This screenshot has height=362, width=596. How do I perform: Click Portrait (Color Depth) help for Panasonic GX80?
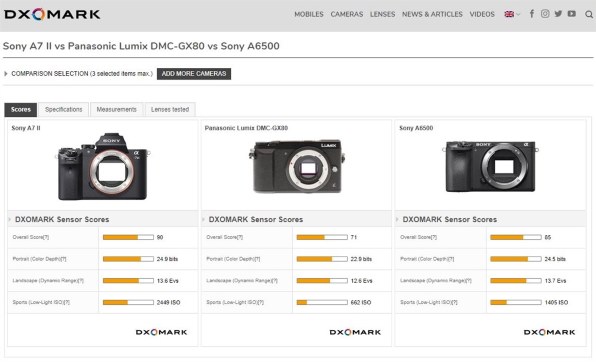point(257,259)
